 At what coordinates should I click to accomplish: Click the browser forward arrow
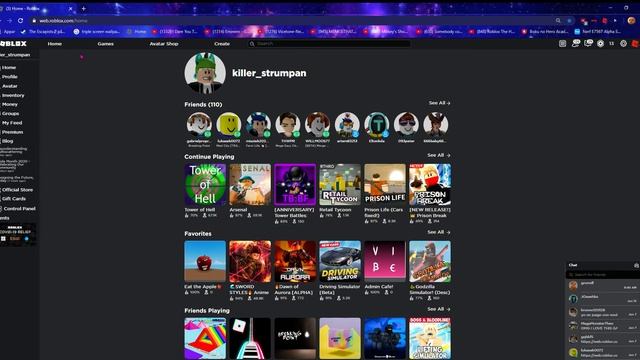point(9,20)
